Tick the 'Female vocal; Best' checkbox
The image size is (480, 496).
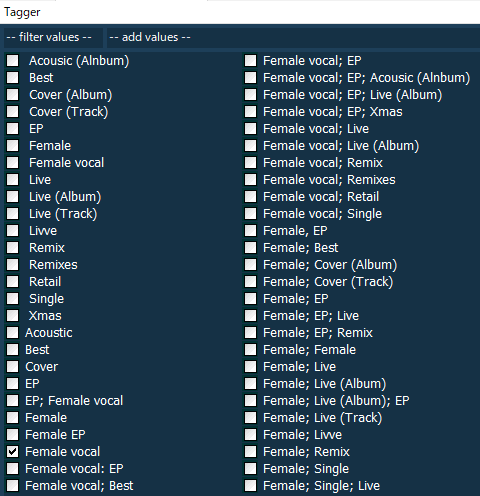click(13, 485)
